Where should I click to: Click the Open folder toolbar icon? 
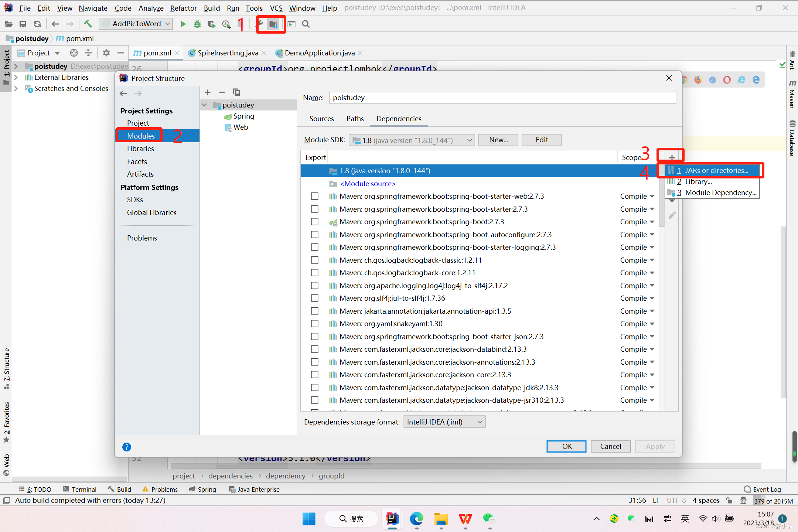(x=9, y=24)
